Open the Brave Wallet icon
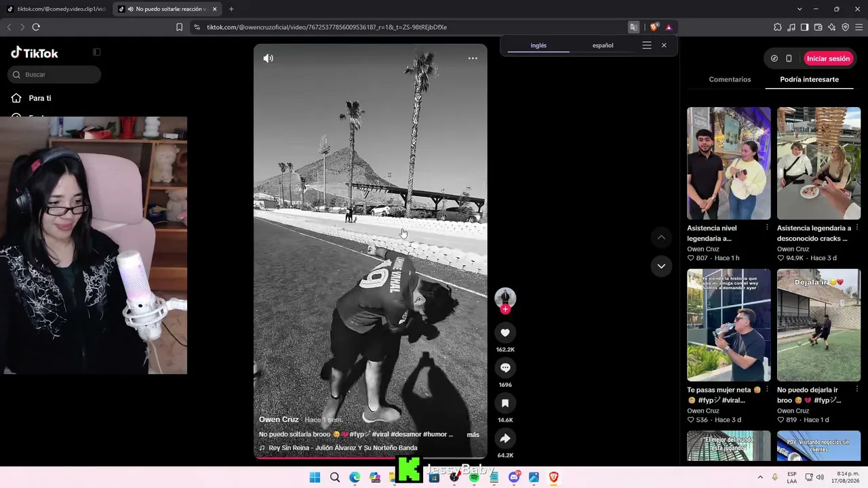Image resolution: width=868 pixels, height=488 pixels. click(818, 27)
